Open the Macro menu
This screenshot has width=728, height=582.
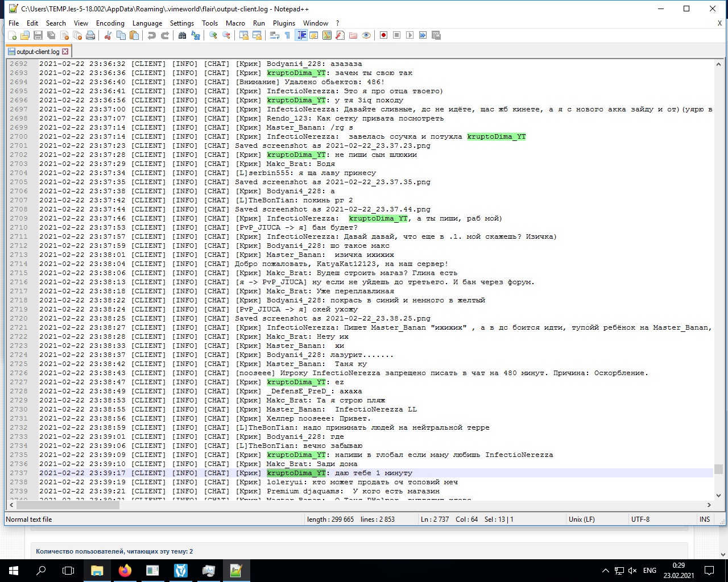(235, 23)
